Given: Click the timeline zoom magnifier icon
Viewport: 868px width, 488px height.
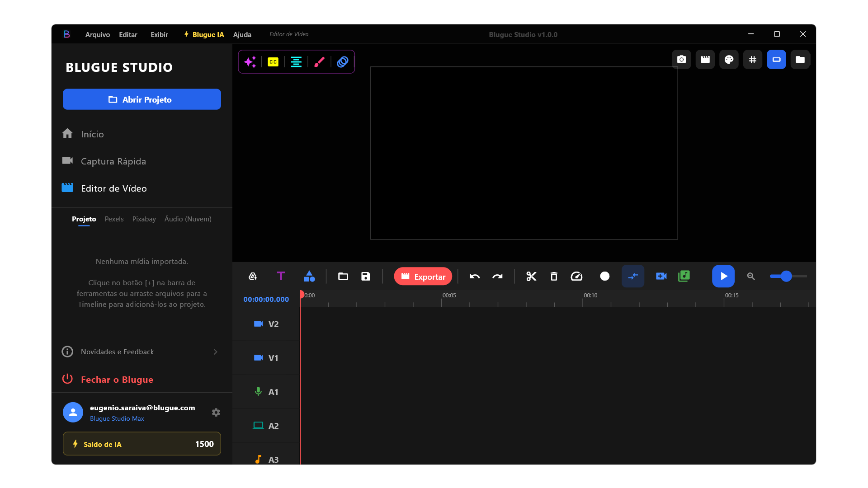Looking at the screenshot, I should pyautogui.click(x=751, y=276).
